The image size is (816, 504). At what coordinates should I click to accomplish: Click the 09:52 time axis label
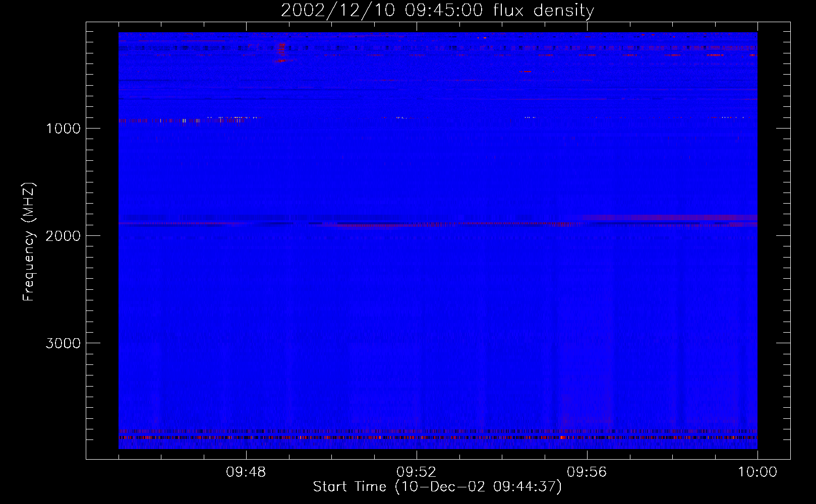417,472
